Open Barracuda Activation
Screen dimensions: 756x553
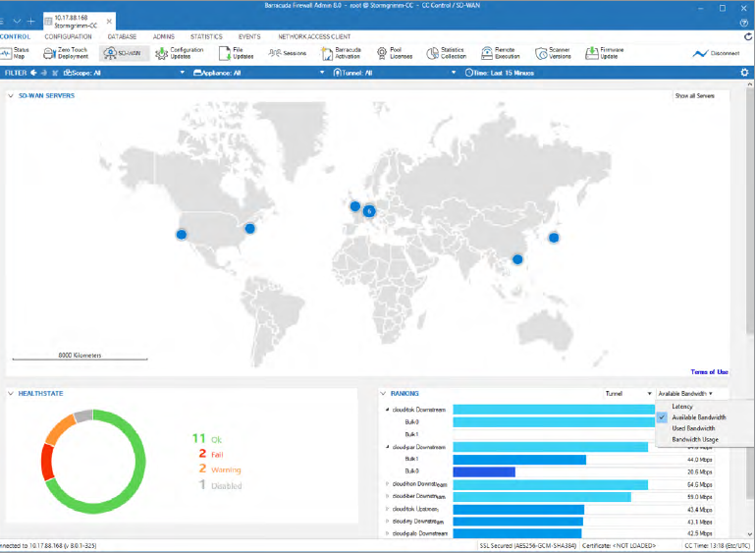tap(342, 53)
